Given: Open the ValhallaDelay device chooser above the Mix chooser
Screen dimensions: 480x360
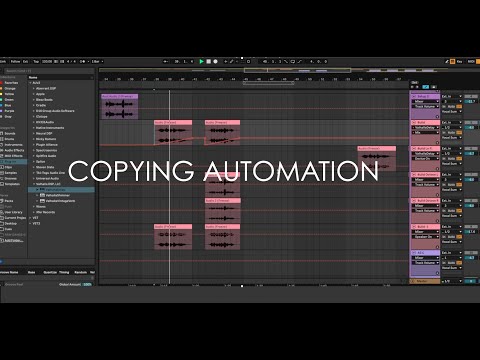Looking at the screenshot, I should (x=426, y=127).
